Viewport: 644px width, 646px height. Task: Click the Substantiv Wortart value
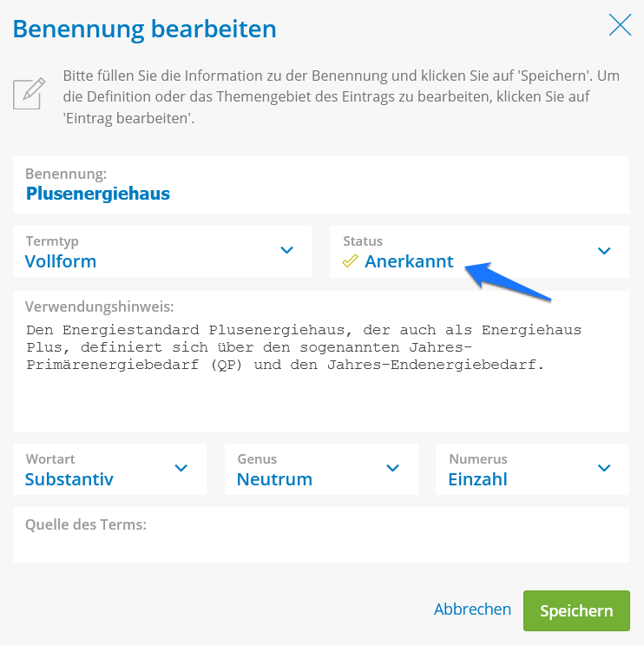pos(69,479)
